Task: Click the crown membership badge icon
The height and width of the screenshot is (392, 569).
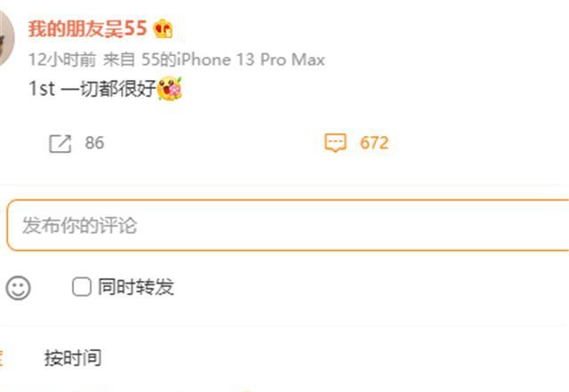Action: [x=163, y=28]
